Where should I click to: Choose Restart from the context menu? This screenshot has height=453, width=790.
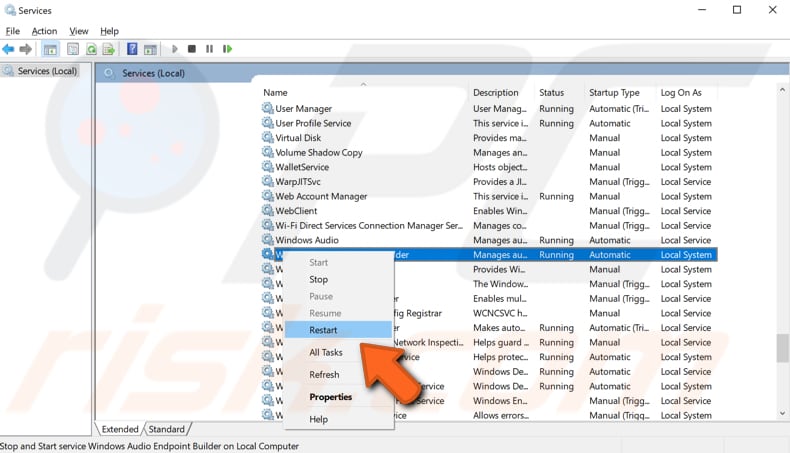(323, 330)
